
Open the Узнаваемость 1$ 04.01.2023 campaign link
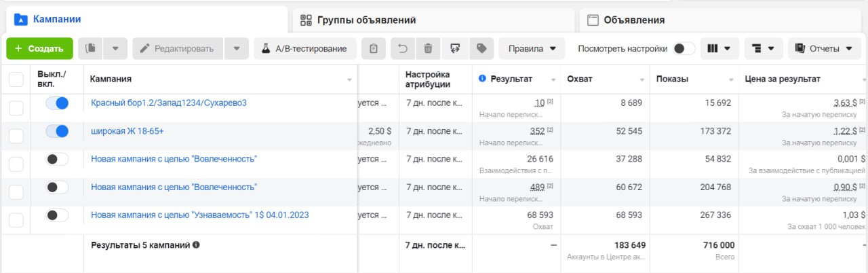pyautogui.click(x=199, y=215)
